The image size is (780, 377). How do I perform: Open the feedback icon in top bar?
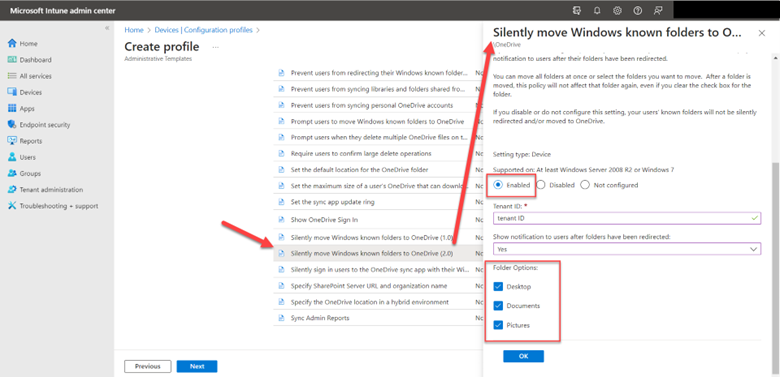tap(658, 10)
